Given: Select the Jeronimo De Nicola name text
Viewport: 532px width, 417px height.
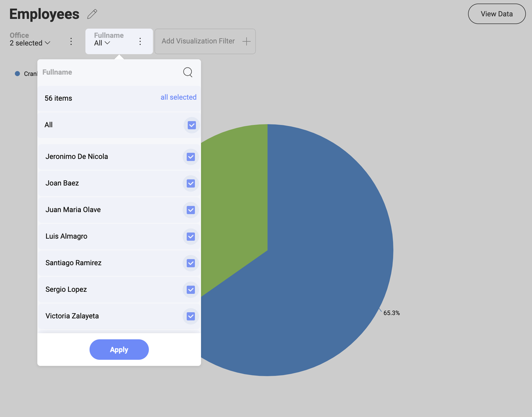Looking at the screenshot, I should coord(77,156).
